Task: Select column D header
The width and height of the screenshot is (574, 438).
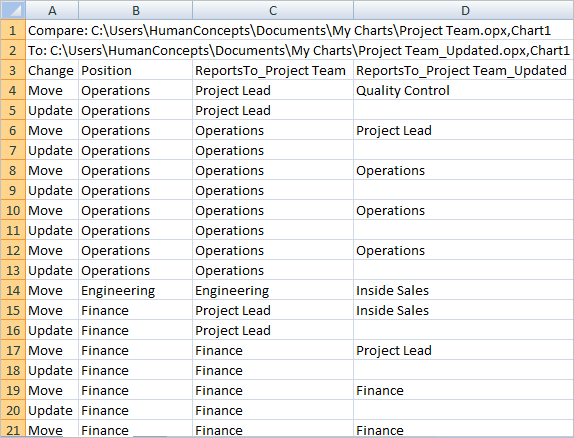Action: coord(464,10)
